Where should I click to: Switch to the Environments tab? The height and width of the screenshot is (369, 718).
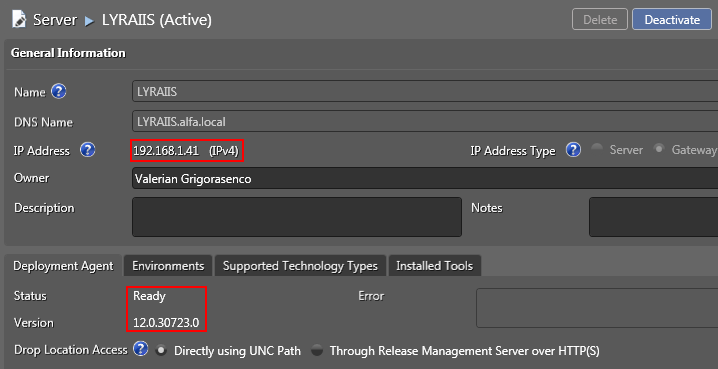click(x=168, y=266)
